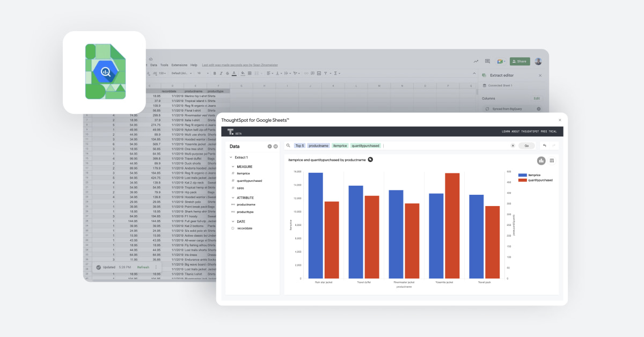
Task: Click the redo arrow beside Go
Action: click(553, 145)
